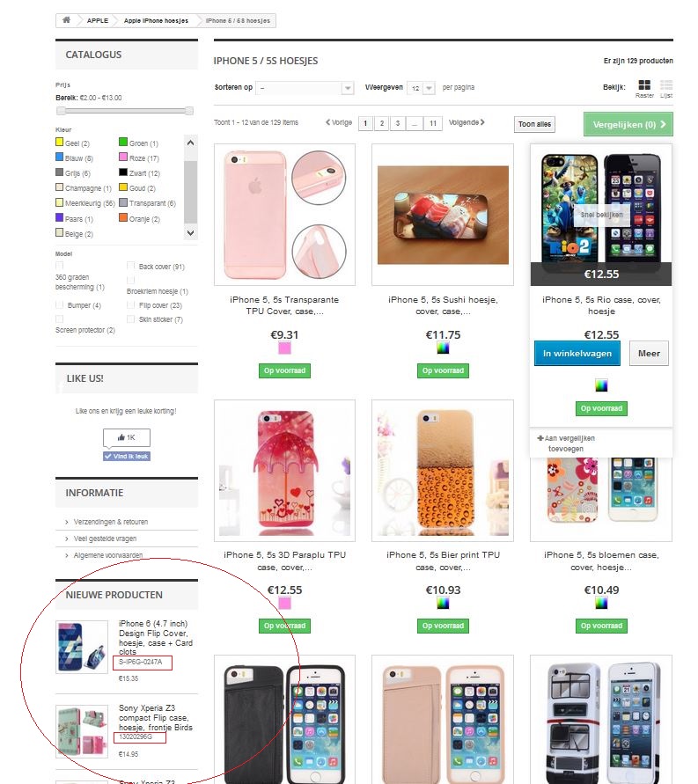Open the Weergeven per pagina dropdown
The height and width of the screenshot is (784, 698).
[421, 88]
